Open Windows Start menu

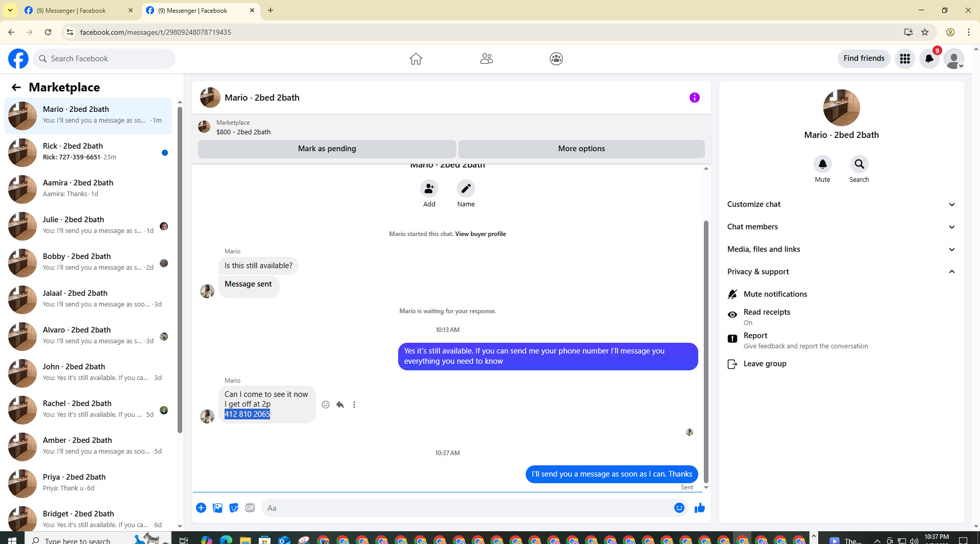pos(12,540)
